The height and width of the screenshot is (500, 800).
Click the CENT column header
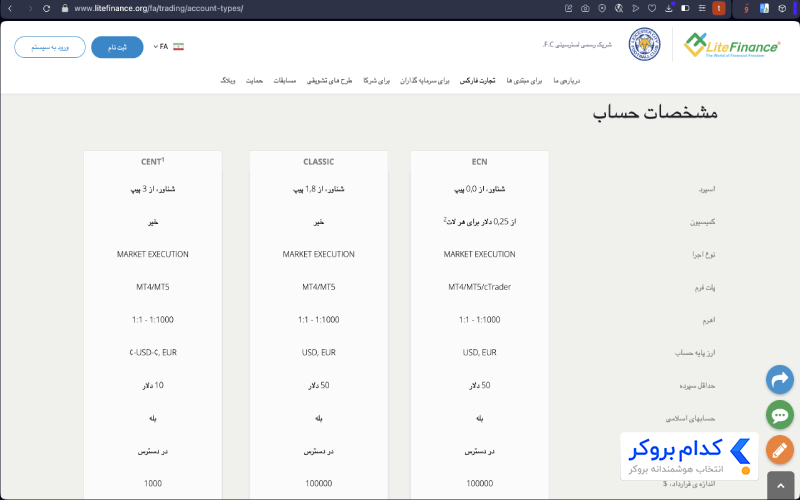coord(153,162)
